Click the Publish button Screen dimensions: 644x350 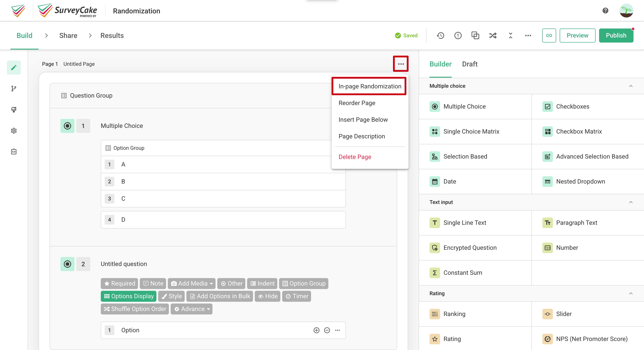[616, 35]
